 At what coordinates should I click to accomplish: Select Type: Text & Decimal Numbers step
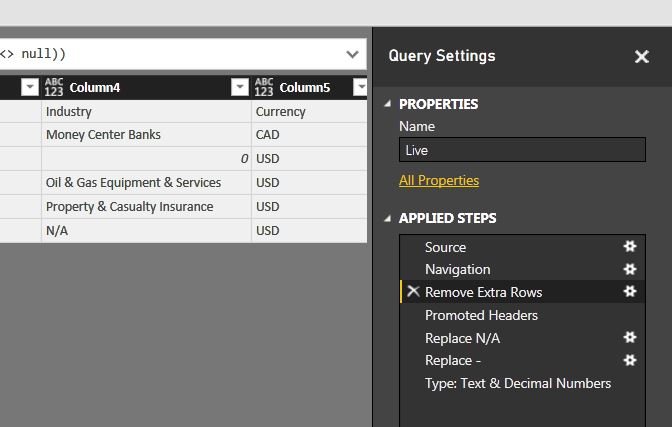click(517, 383)
